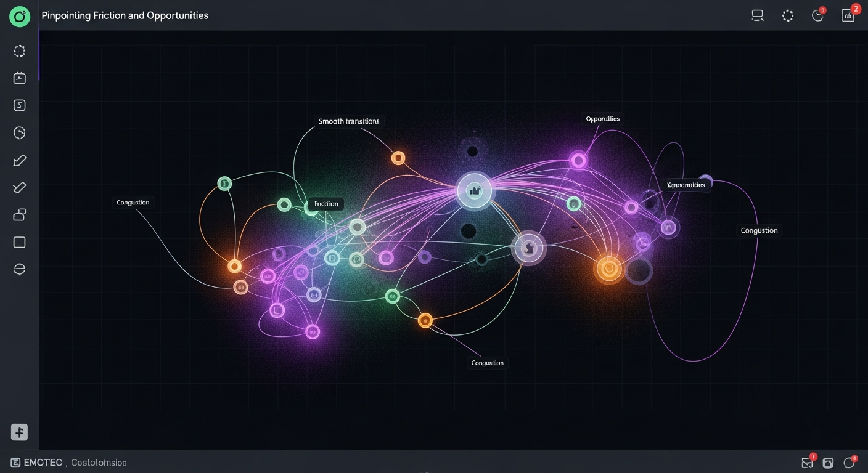Click the green app logo icon
Screen dimensions: 868x473
click(x=20, y=17)
